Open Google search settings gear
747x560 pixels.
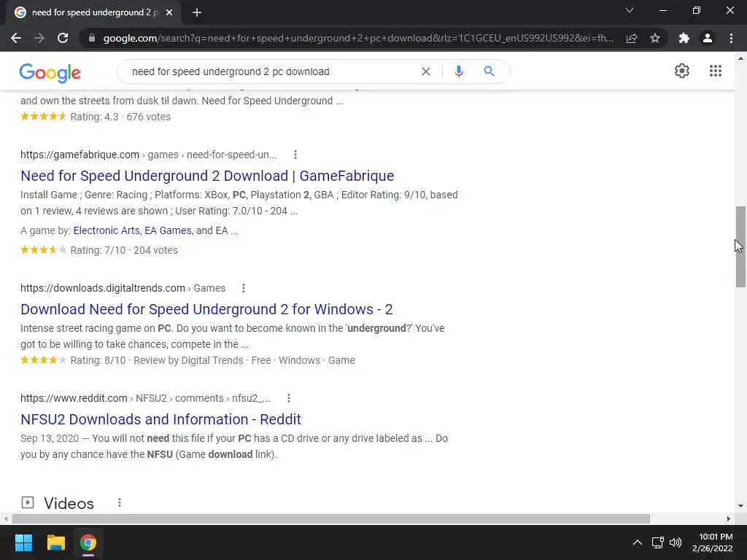[682, 71]
